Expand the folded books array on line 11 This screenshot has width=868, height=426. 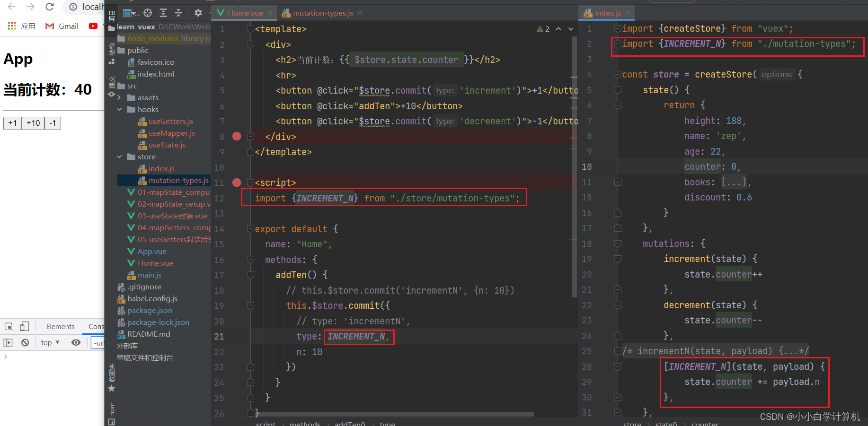click(x=618, y=182)
